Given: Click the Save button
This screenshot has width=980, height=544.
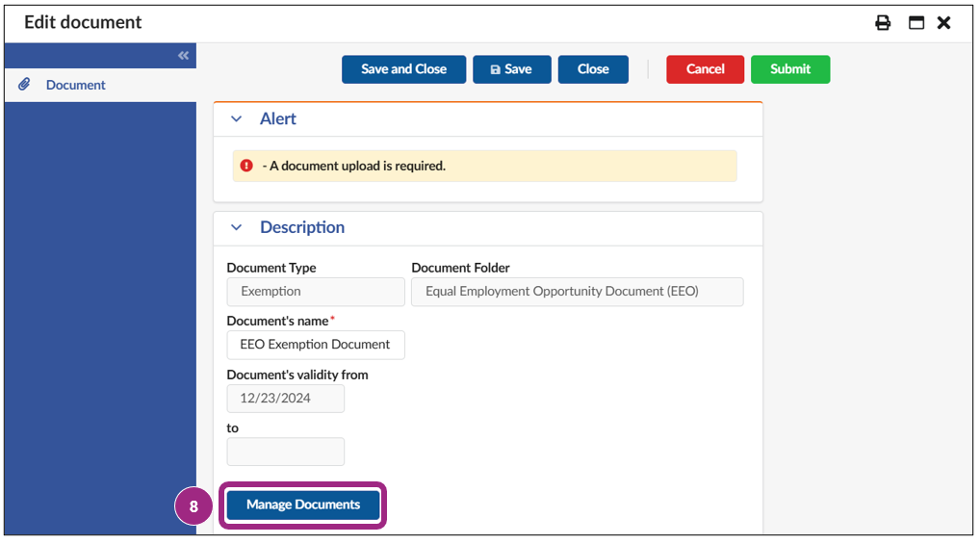Looking at the screenshot, I should (x=512, y=69).
